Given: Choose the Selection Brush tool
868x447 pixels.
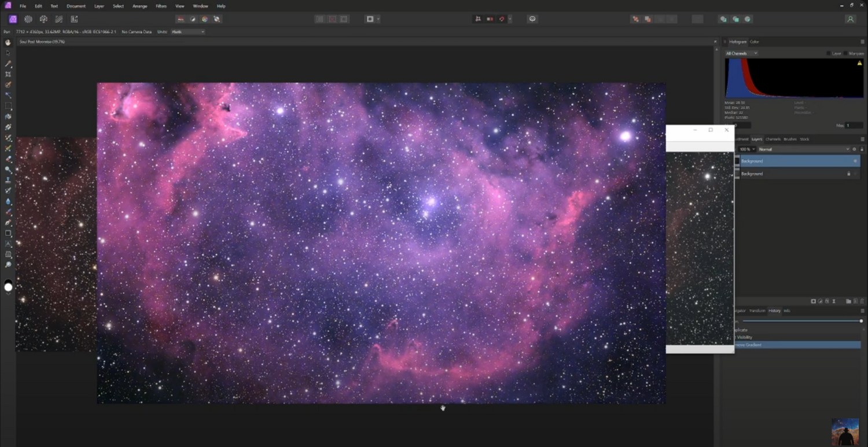Looking at the screenshot, I should (8, 85).
